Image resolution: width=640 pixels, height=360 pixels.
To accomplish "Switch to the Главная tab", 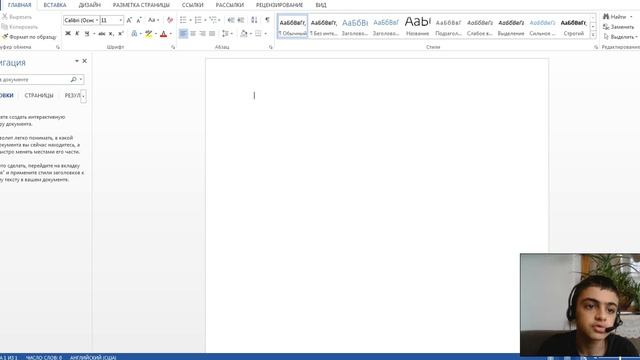I will pos(19,5).
